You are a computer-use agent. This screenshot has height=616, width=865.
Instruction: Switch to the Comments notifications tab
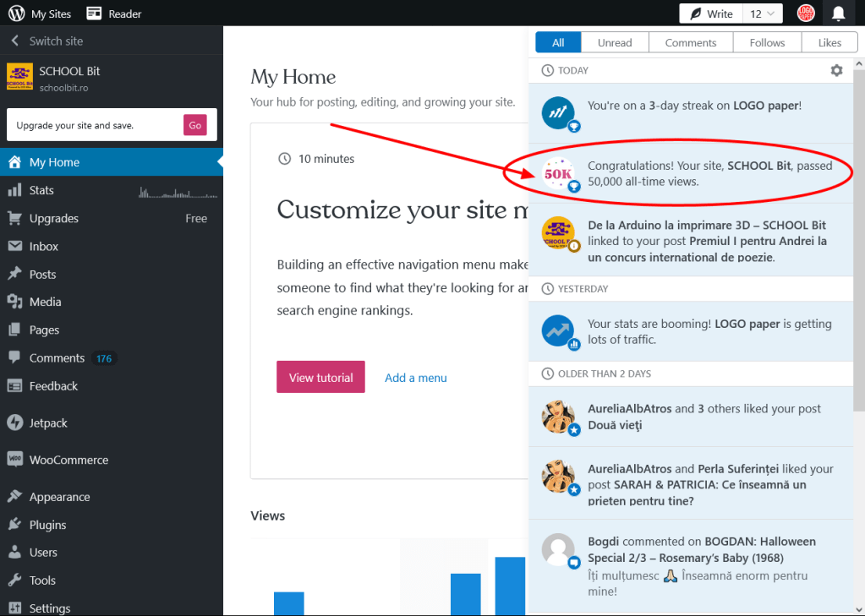[x=690, y=43]
